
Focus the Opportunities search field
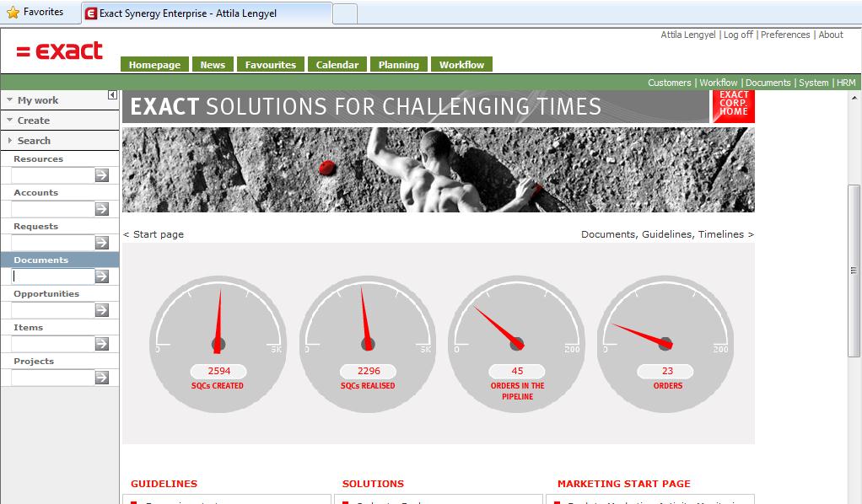click(53, 310)
